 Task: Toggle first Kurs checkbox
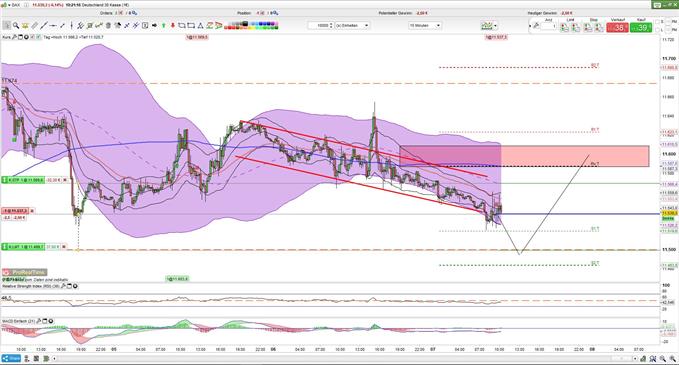click(x=32, y=37)
